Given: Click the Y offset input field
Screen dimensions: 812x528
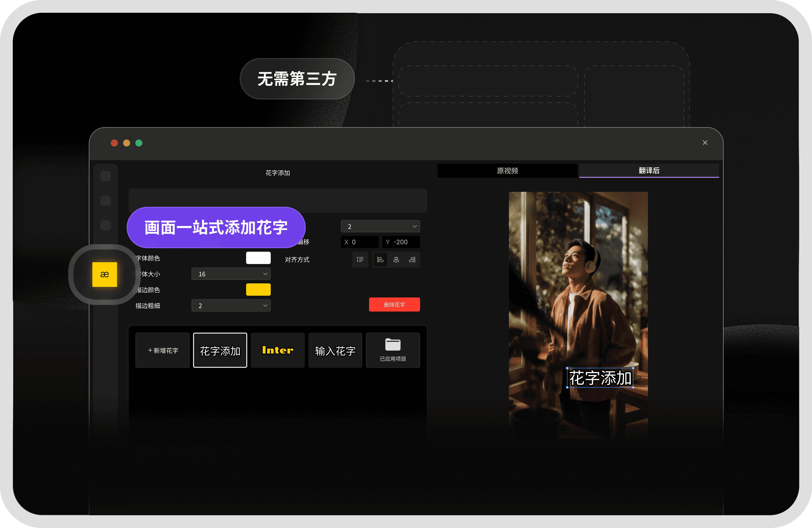Looking at the screenshot, I should pos(401,242).
